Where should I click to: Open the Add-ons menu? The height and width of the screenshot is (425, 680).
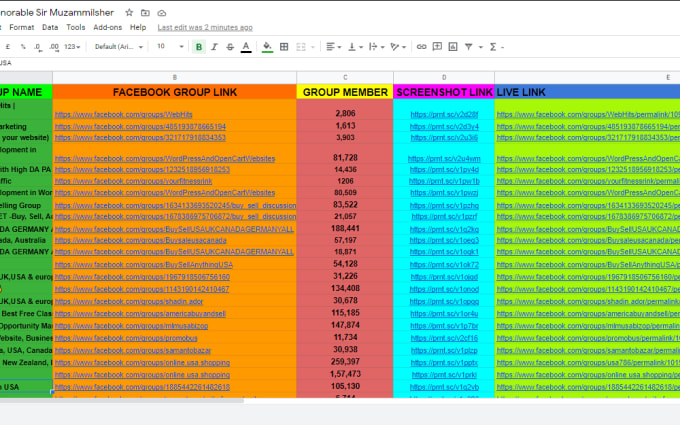pos(108,27)
